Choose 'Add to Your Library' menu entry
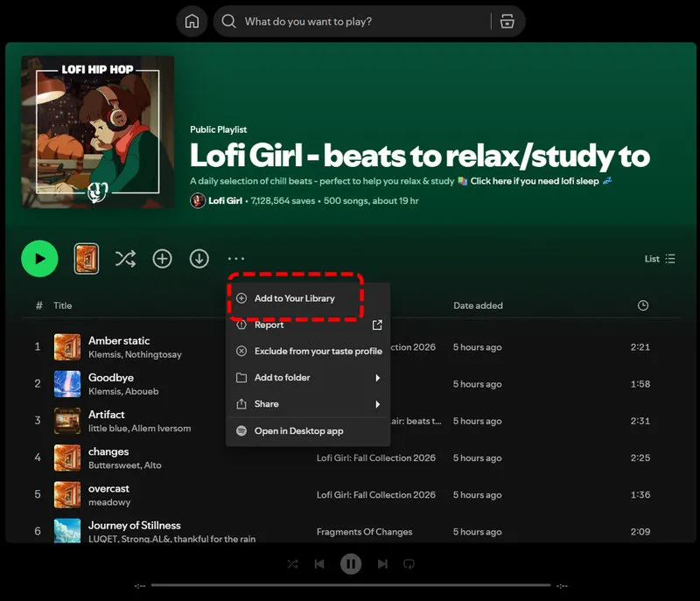The image size is (700, 601). click(308, 298)
